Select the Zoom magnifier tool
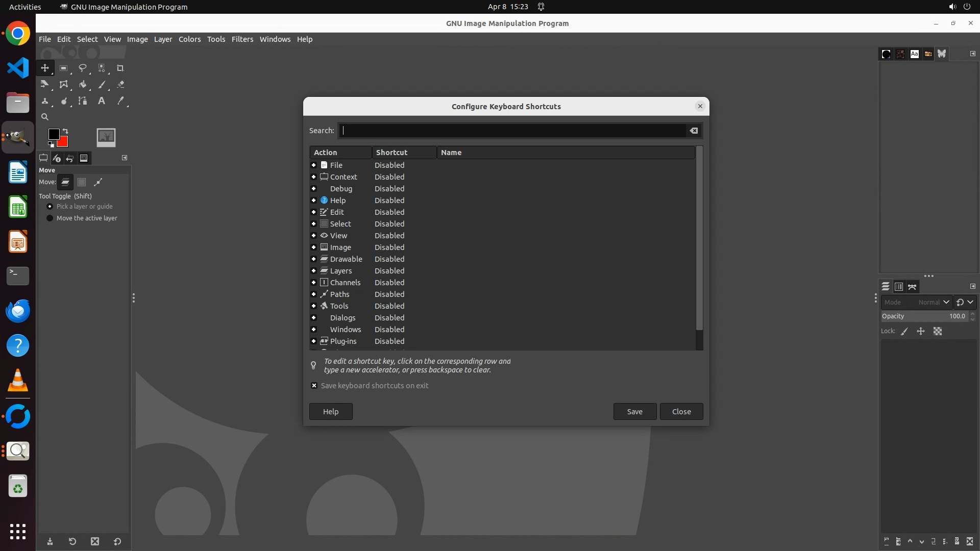 tap(45, 117)
